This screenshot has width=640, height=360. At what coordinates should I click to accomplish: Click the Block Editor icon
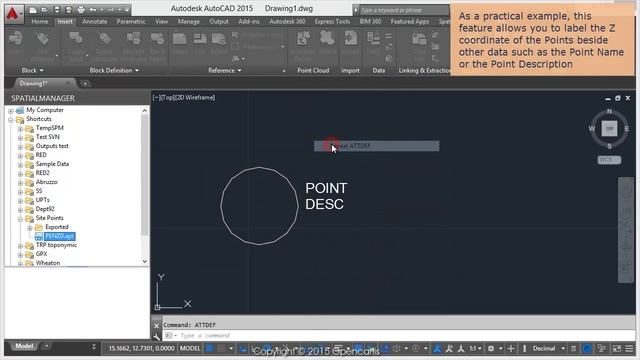click(157, 39)
